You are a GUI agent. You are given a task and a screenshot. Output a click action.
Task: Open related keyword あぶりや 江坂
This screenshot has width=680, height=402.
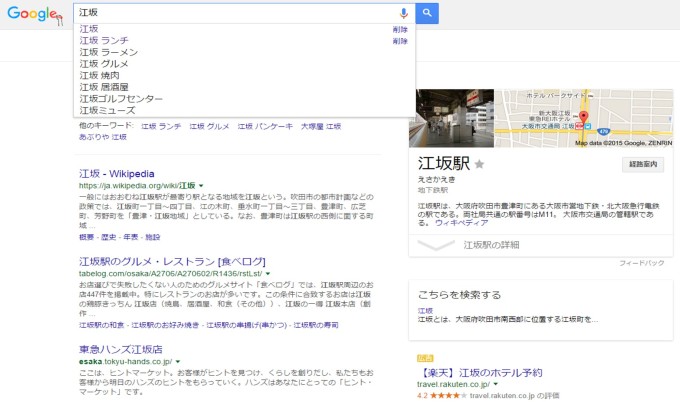tap(103, 137)
